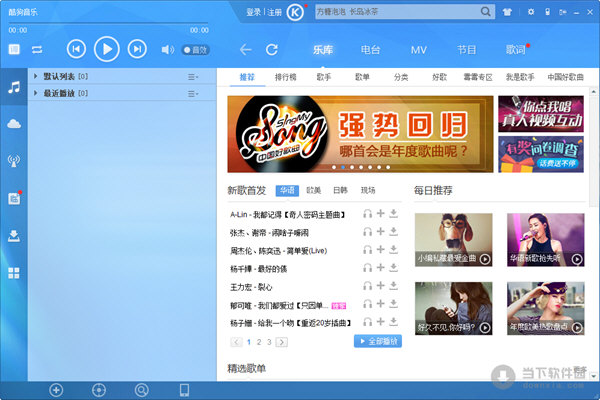
Task: Click the add music plus icon at bottom
Action: pyautogui.click(x=56, y=390)
